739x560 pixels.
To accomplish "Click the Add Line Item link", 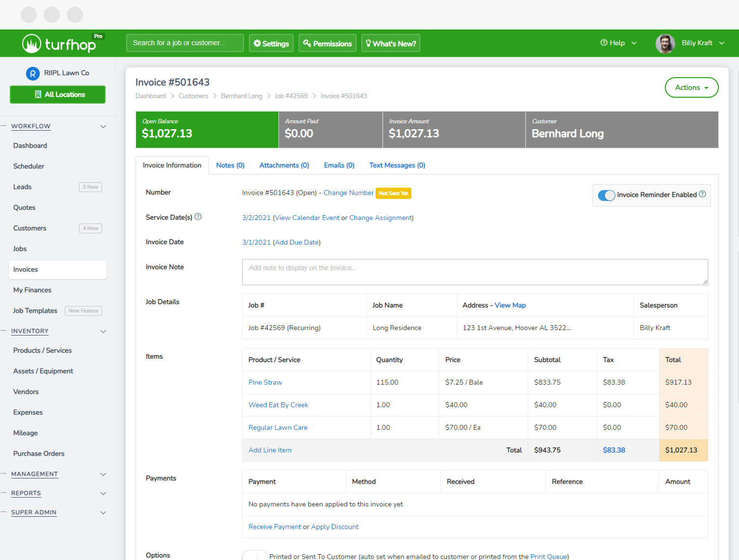I will click(270, 450).
